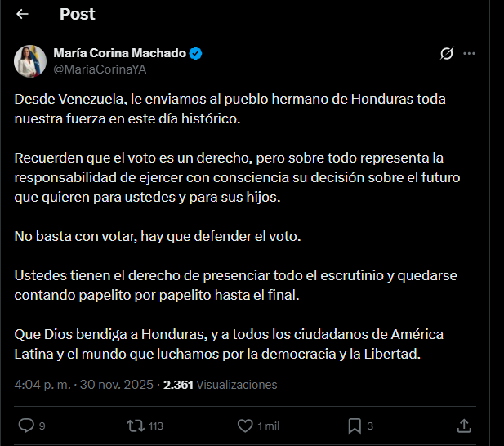Click the bookmark count number 3
504x446 pixels.
(x=370, y=426)
